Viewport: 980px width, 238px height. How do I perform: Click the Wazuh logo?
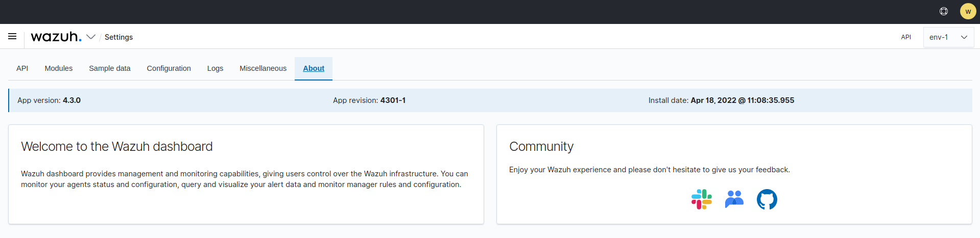(56, 37)
